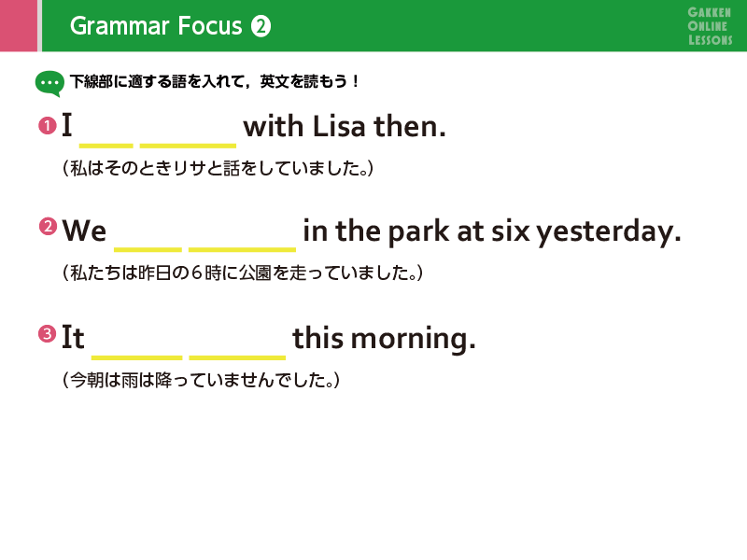Click the circled 2 in Grammar Focus title
This screenshot has width=747, height=560.
(261, 26)
